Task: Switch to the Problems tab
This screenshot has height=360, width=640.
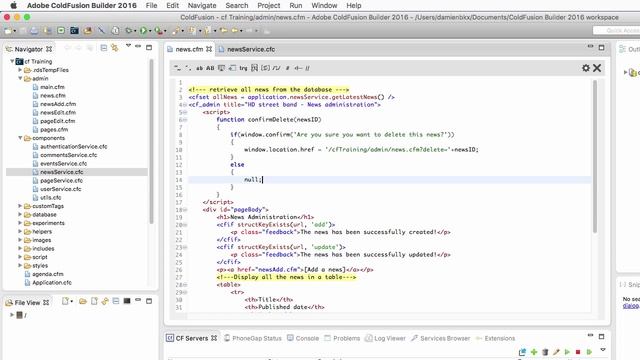Action: coord(342,338)
